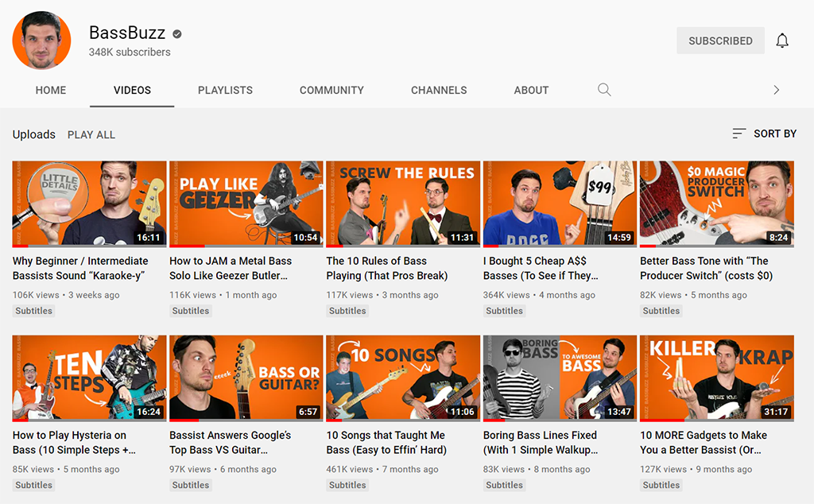Viewport: 814px width, 504px height.
Task: Open title I Bought 5 Cheap A$$ Basses
Action: 541,269
